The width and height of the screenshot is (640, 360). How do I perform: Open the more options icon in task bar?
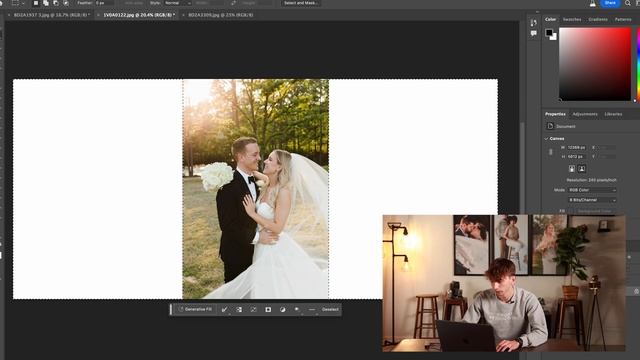click(312, 310)
